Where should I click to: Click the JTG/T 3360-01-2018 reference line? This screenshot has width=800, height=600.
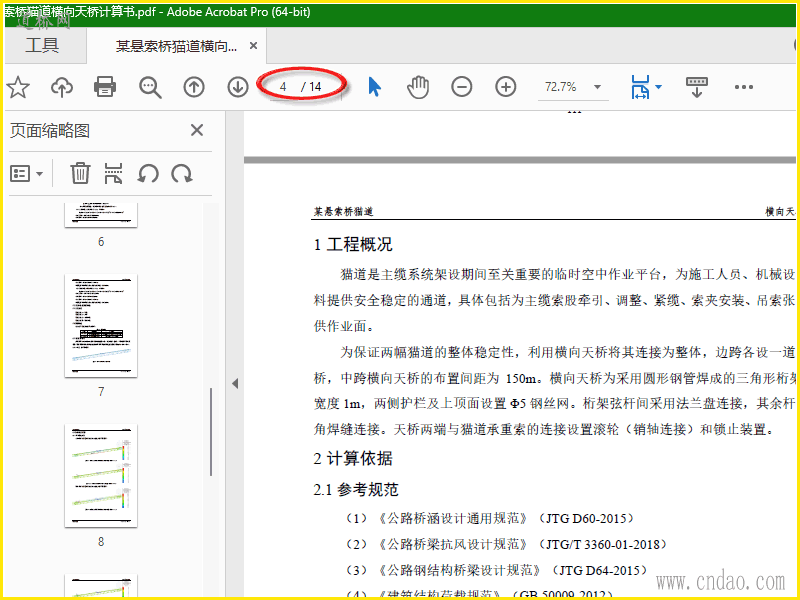[507, 544]
